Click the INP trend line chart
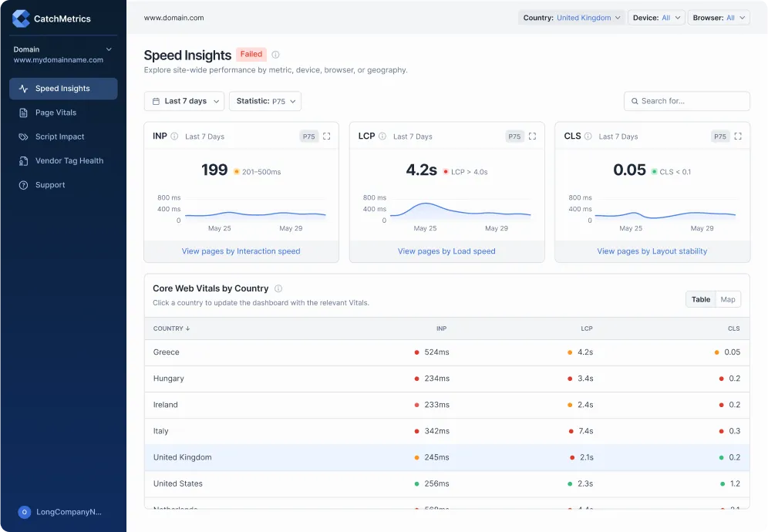The width and height of the screenshot is (768, 532). pyautogui.click(x=254, y=214)
